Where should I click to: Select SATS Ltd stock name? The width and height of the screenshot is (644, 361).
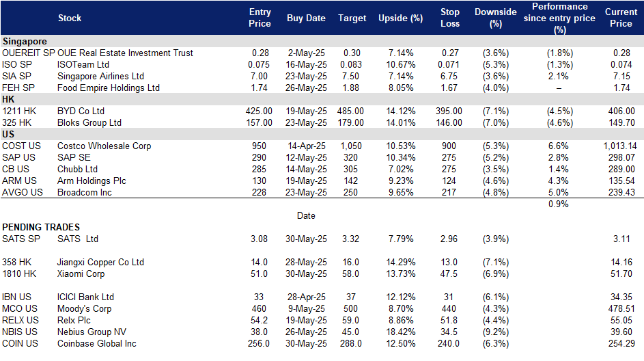tap(78, 239)
